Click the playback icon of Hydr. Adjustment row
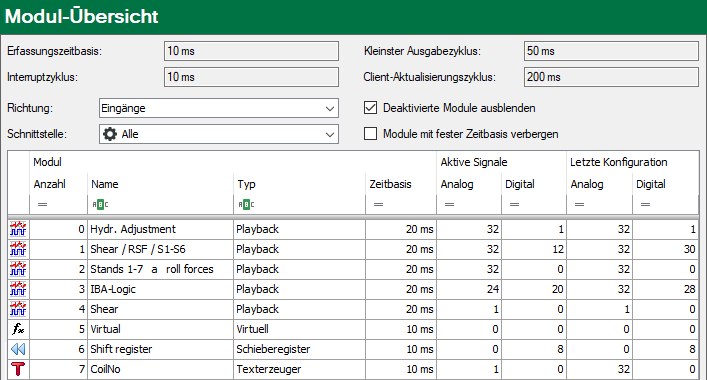707x380 pixels. click(x=18, y=229)
